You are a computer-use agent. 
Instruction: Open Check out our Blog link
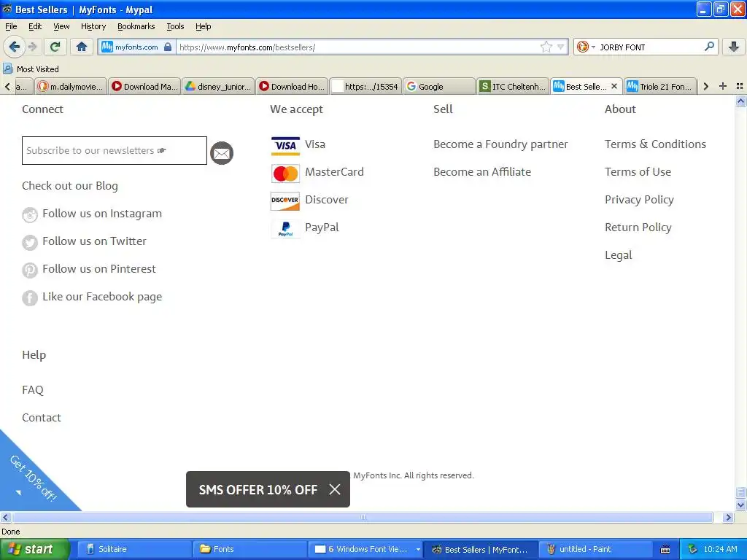tap(69, 186)
